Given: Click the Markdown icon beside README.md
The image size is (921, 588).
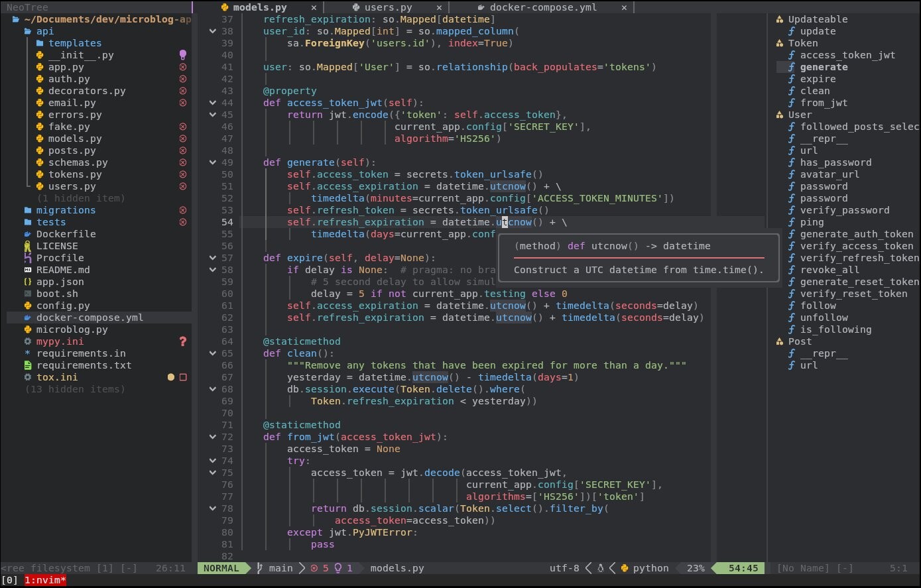Looking at the screenshot, I should coord(29,270).
